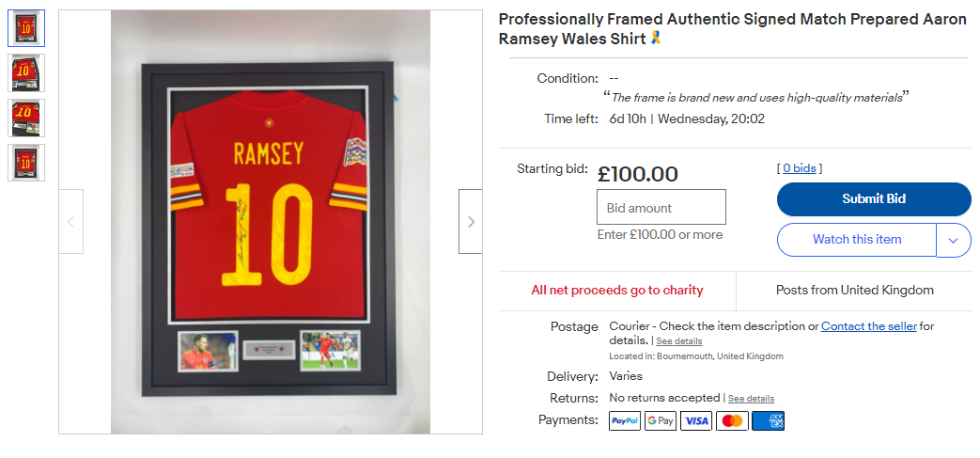The image size is (980, 458).
Task: Click the ribbon emoji in the title
Action: [656, 39]
